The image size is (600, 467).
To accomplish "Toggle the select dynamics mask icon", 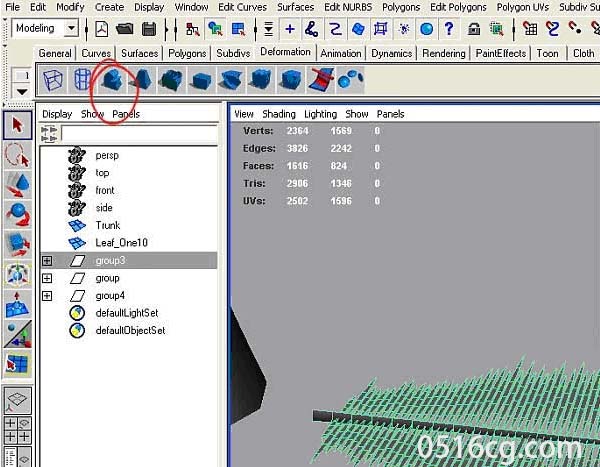I will point(404,29).
